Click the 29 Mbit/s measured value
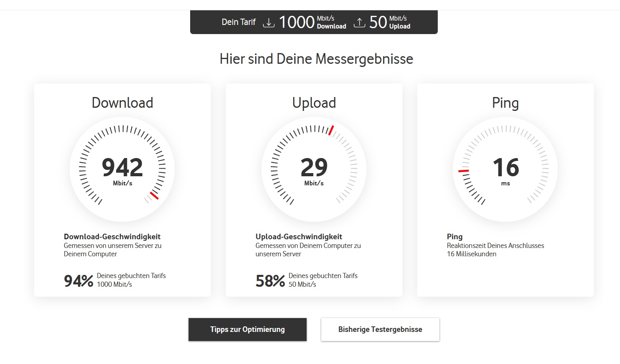 click(314, 167)
